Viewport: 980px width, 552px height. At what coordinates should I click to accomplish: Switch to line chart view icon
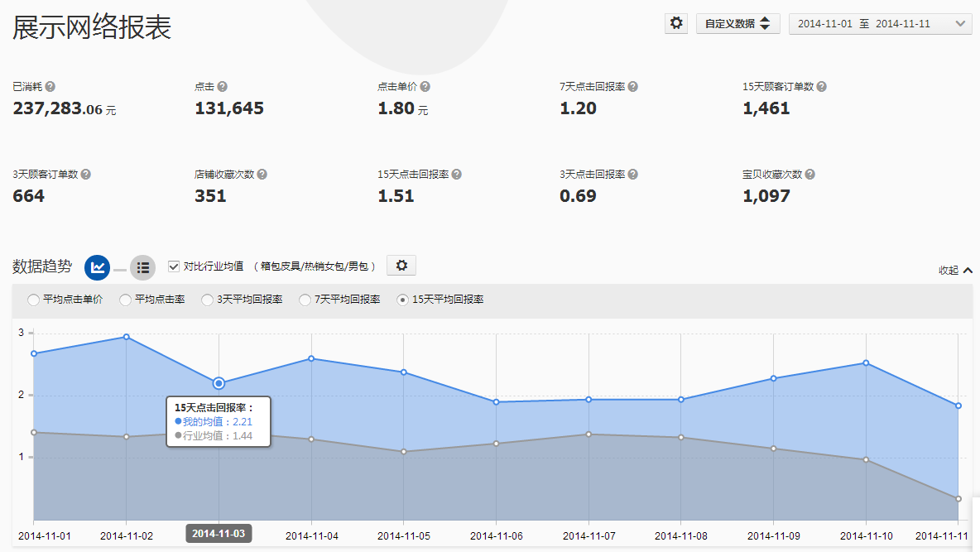coord(98,267)
